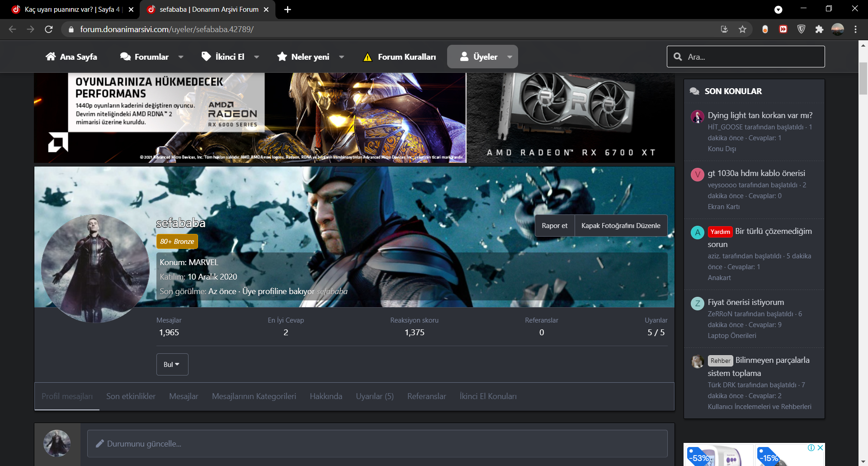Expand the Üyeler dropdown arrow
The image size is (868, 466).
(509, 57)
